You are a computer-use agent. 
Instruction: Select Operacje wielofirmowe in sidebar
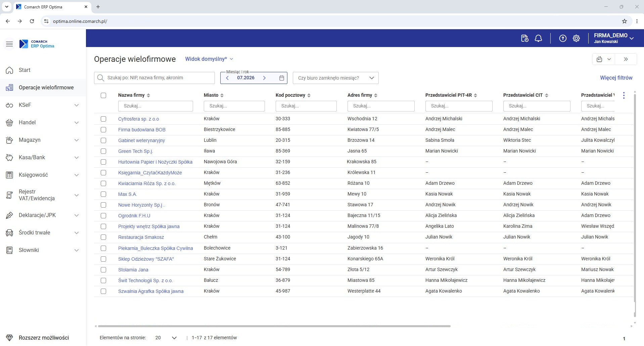[43, 88]
